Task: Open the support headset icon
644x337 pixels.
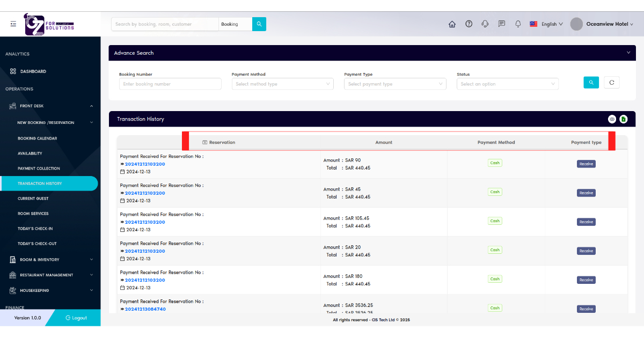Action: [485, 24]
